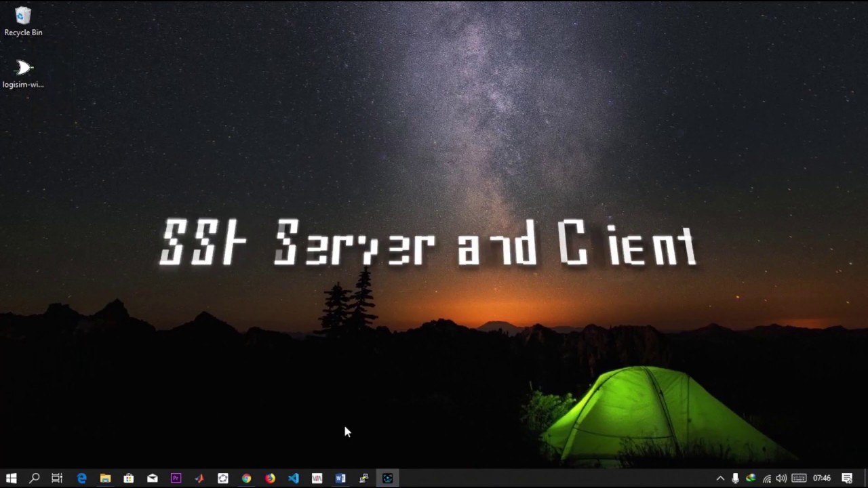Open File Explorer from taskbar

(105, 479)
